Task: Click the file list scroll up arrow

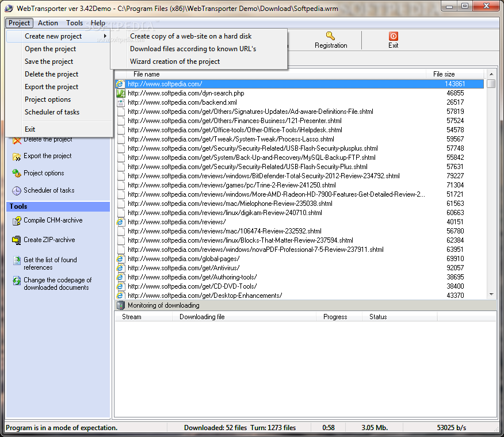Action: 491,74
